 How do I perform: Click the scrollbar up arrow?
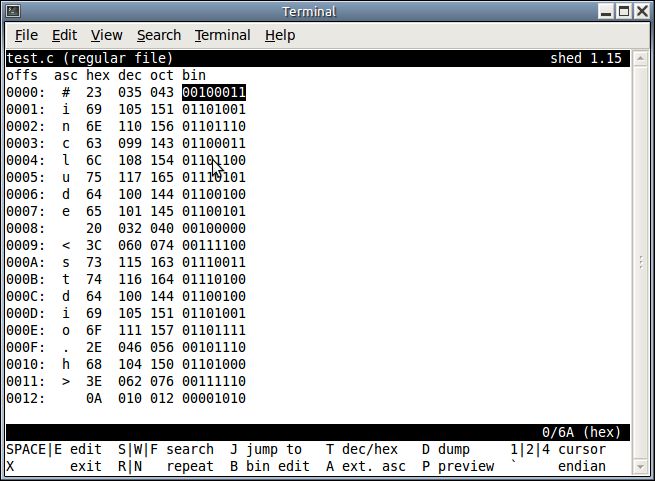click(640, 59)
